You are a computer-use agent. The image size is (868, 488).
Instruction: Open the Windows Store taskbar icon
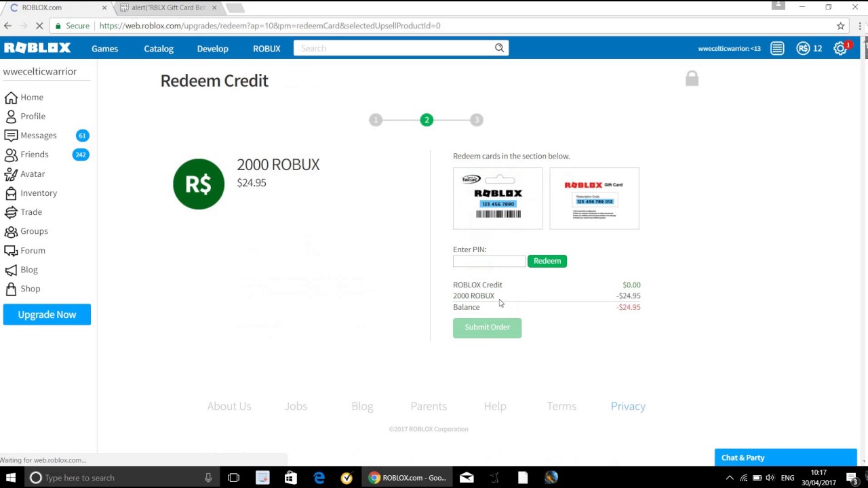(290, 478)
